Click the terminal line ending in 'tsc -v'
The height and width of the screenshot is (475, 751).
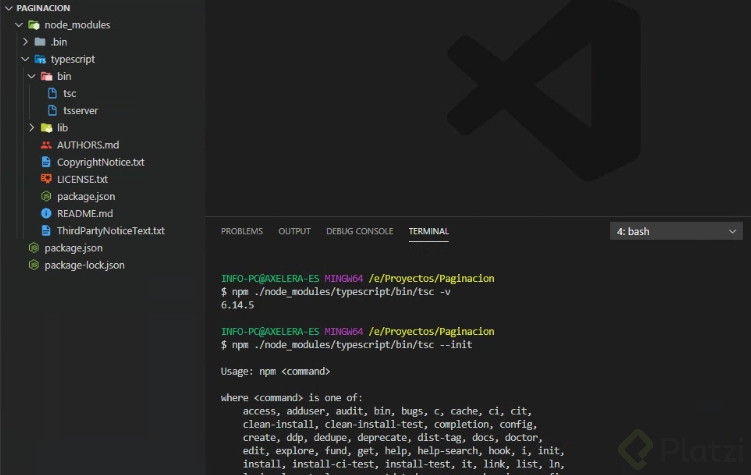coord(336,292)
